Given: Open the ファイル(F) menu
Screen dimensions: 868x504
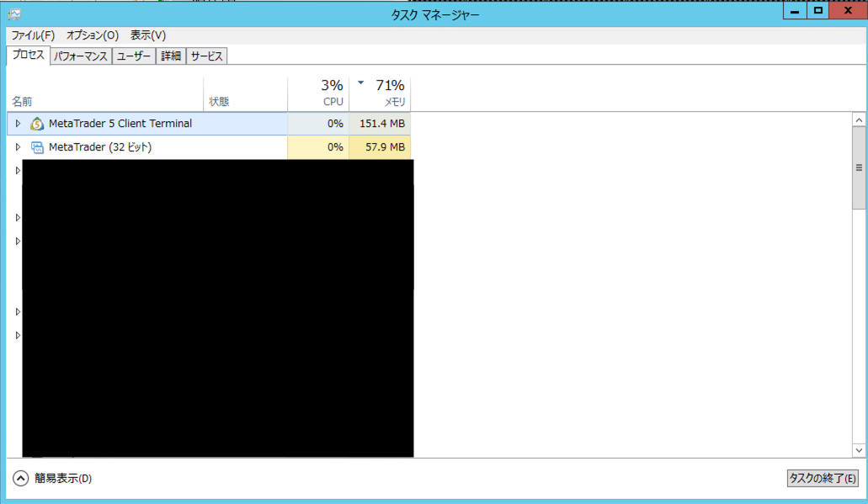Looking at the screenshot, I should pyautogui.click(x=33, y=35).
